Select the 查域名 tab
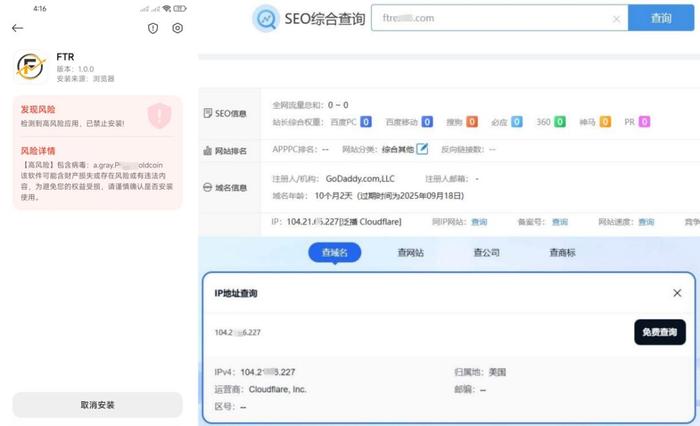This screenshot has width=700, height=426. coord(334,253)
